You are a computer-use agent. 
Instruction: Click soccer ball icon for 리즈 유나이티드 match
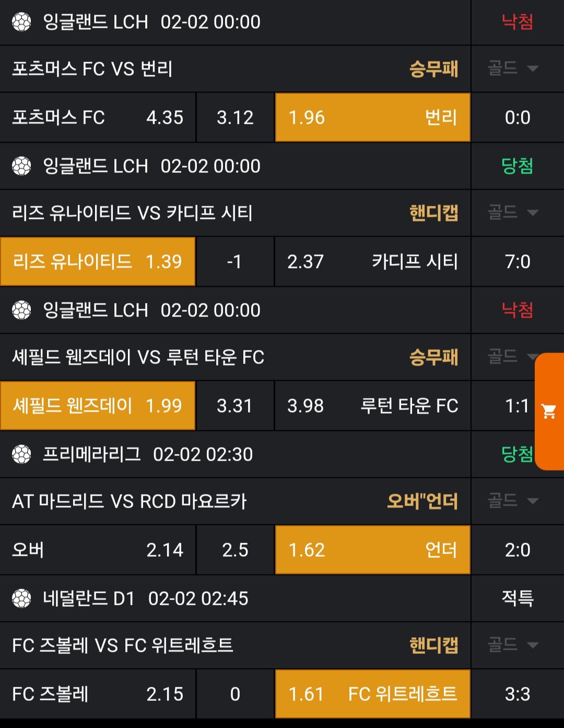[21, 166]
